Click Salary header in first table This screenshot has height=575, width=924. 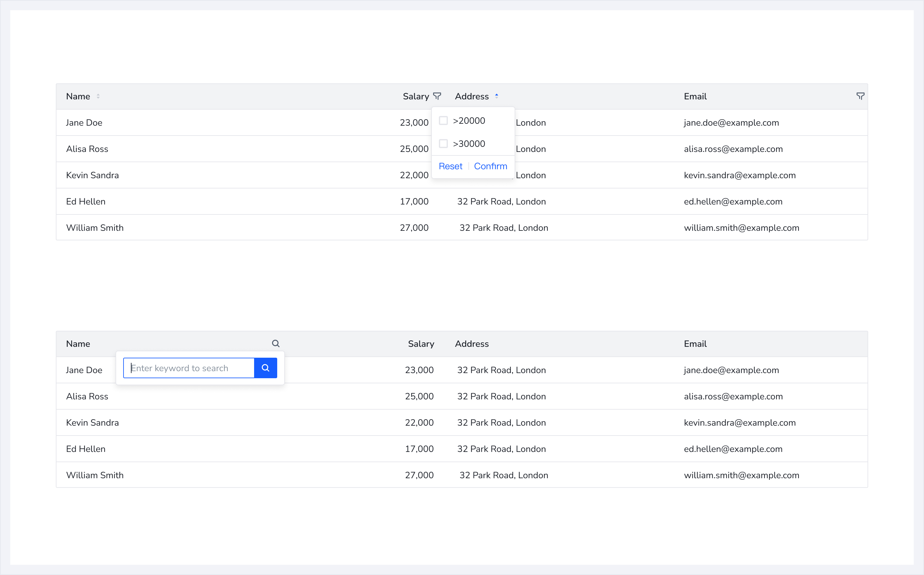click(415, 96)
